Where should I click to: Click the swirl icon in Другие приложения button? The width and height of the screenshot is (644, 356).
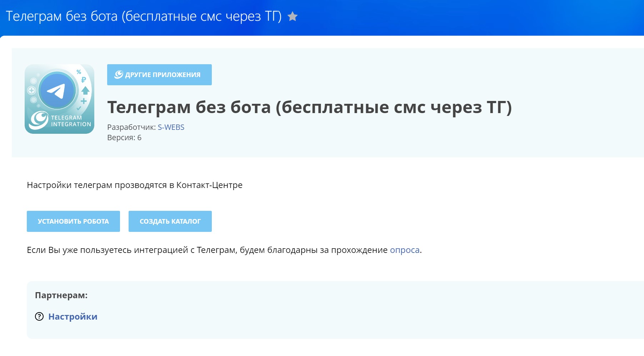click(119, 75)
